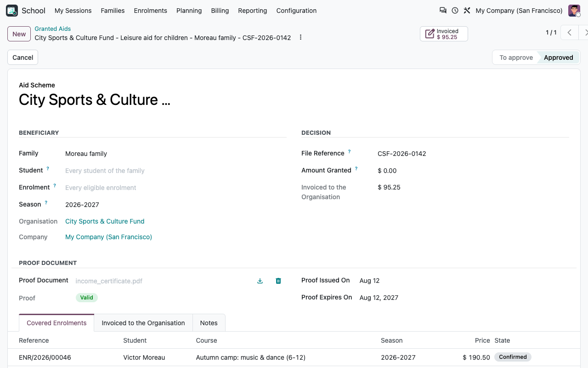This screenshot has height=368, width=588.
Task: Go to the previous record arrow
Action: click(x=570, y=33)
